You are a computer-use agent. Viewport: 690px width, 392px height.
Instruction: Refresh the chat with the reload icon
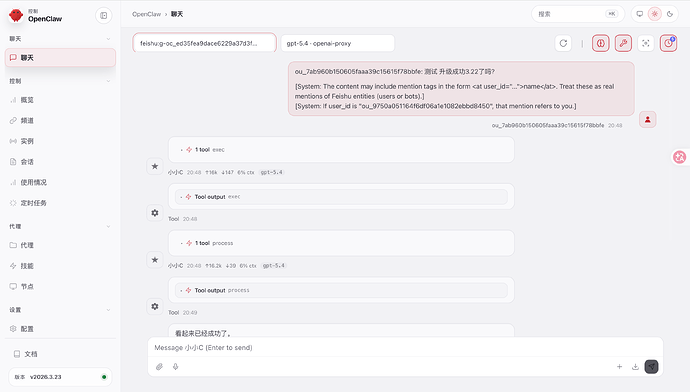point(563,43)
